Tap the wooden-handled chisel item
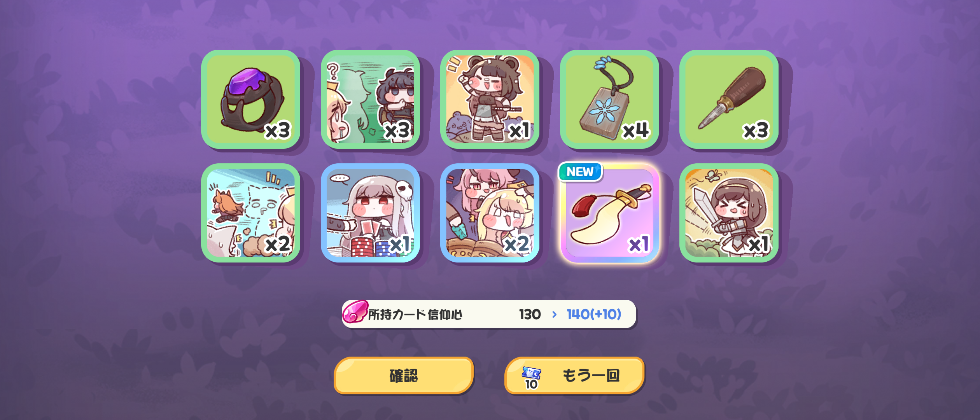This screenshot has width=980, height=420. (x=729, y=99)
